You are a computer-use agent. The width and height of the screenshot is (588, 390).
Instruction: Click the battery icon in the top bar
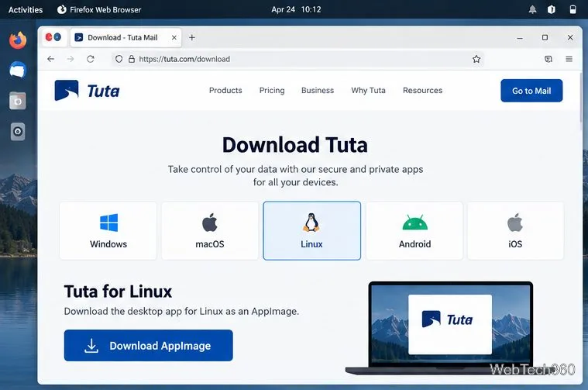tap(573, 9)
